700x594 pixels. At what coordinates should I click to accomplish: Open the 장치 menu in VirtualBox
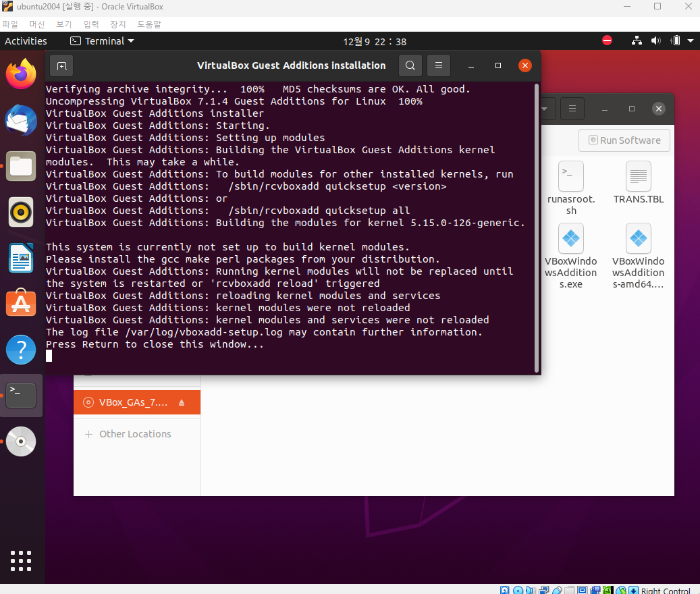(x=118, y=24)
